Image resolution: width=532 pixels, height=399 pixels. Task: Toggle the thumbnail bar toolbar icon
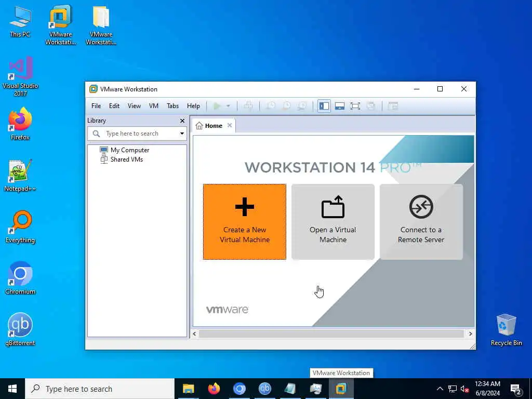tap(340, 106)
